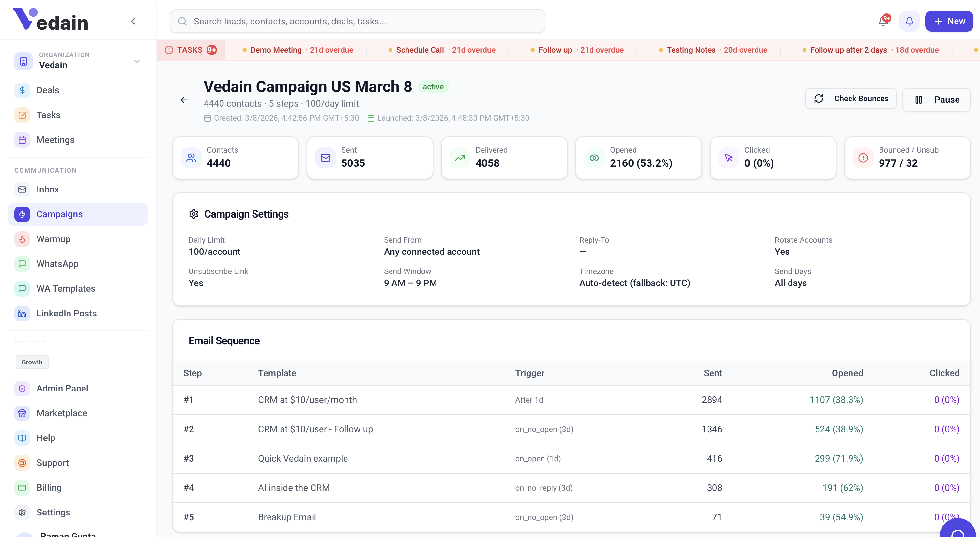
Task: Click the Vedain logo
Action: [x=51, y=20]
